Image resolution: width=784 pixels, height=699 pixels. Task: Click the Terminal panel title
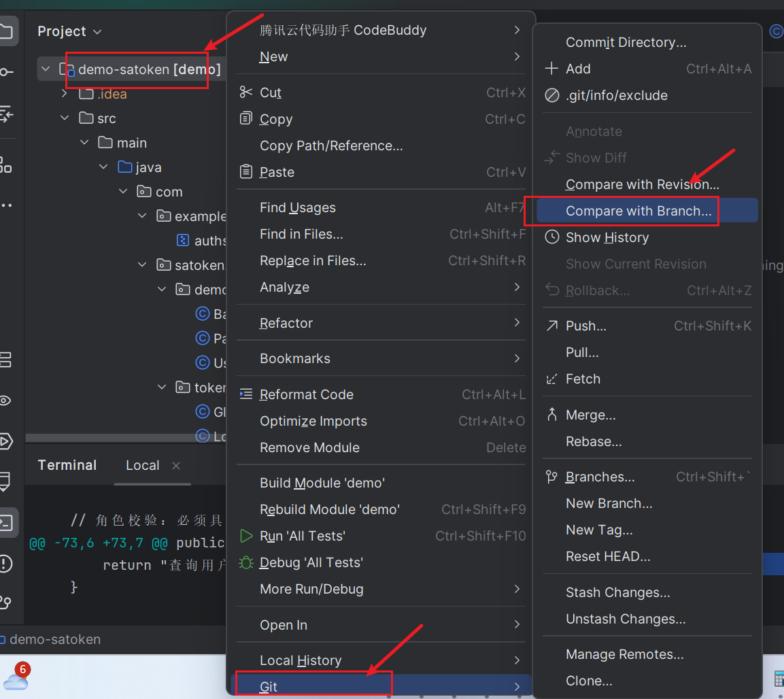point(67,465)
